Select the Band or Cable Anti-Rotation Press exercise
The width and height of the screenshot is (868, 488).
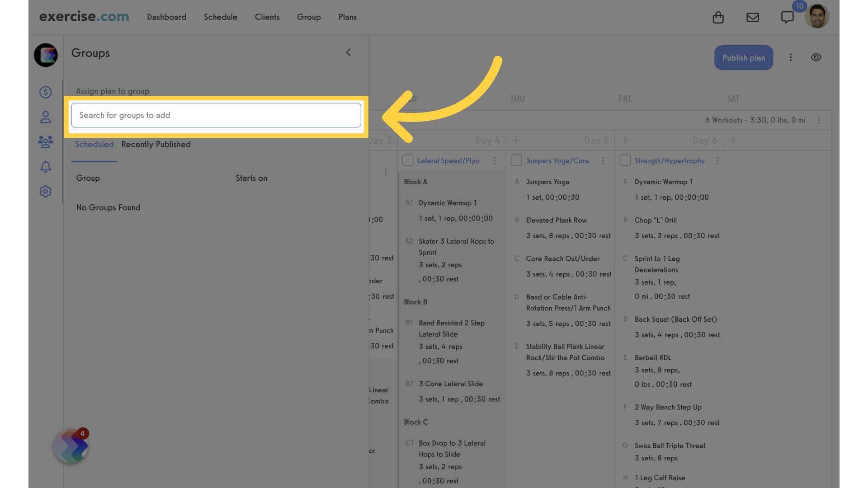coord(568,302)
